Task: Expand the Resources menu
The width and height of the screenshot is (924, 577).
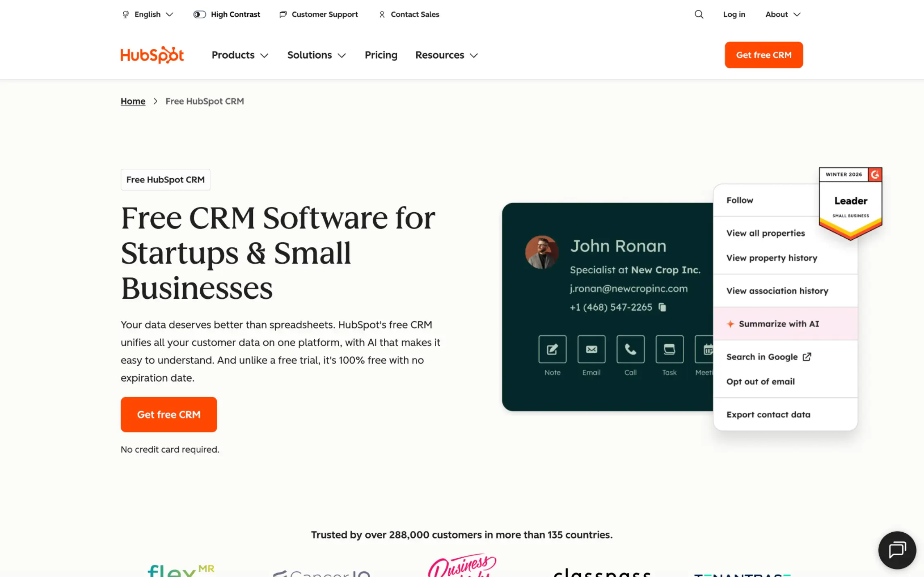Action: [446, 55]
